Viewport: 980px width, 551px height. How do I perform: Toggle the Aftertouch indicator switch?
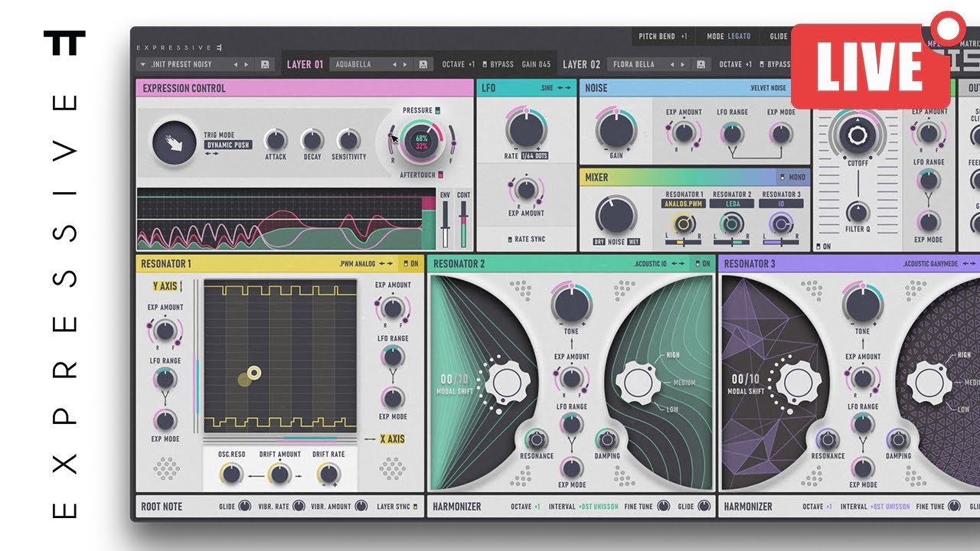coord(441,175)
